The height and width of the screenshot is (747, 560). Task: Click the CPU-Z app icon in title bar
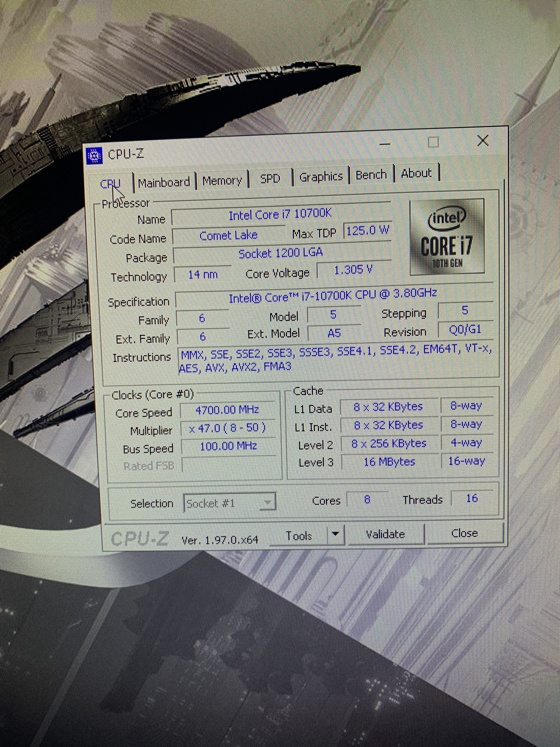coord(94,156)
